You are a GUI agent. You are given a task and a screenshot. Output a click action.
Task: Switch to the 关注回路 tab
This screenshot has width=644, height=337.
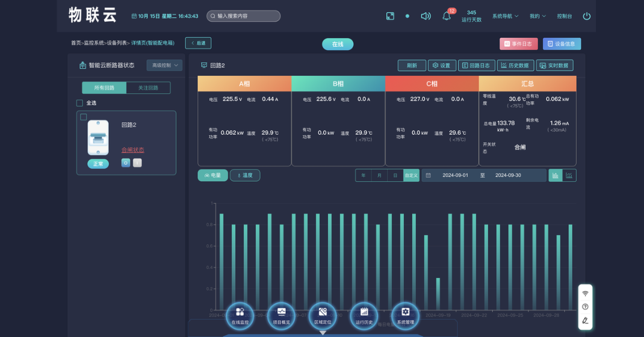tap(148, 88)
